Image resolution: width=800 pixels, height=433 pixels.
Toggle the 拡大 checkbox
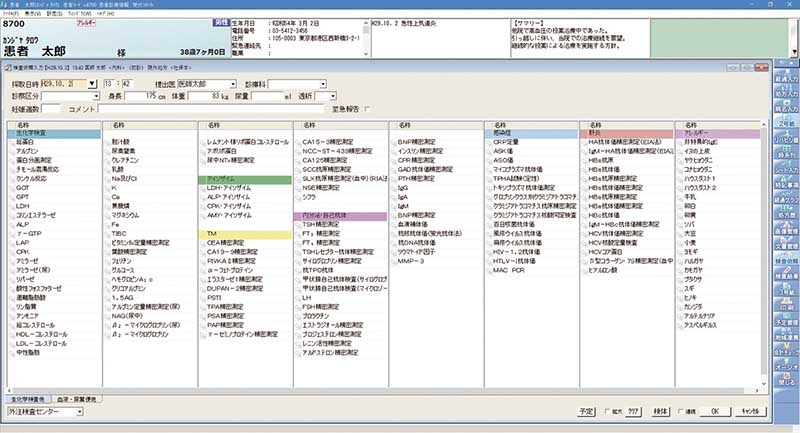click(x=605, y=410)
